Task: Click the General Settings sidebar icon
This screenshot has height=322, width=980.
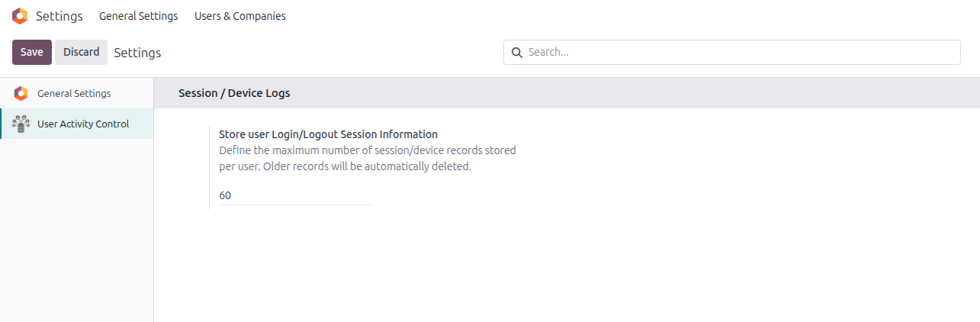Action: point(21,93)
